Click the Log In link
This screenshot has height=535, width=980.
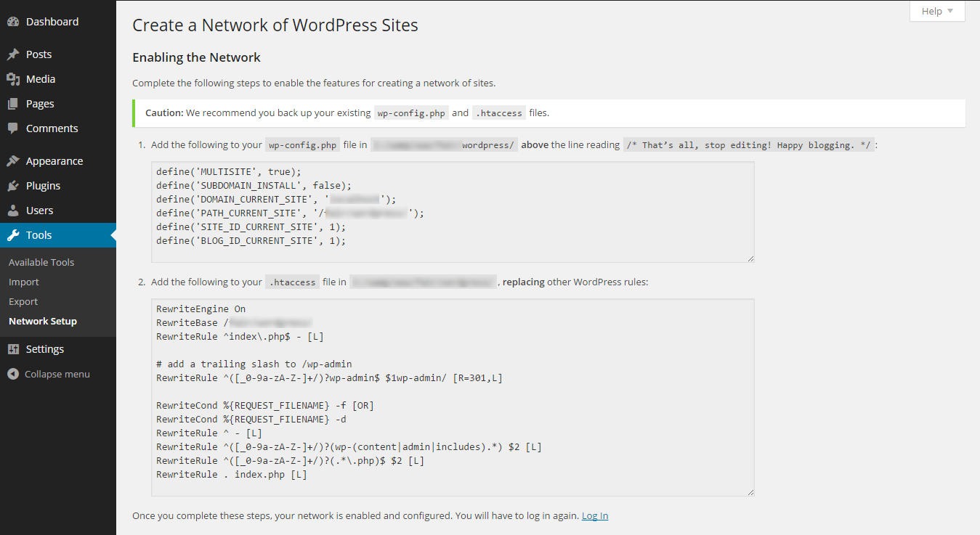point(594,515)
